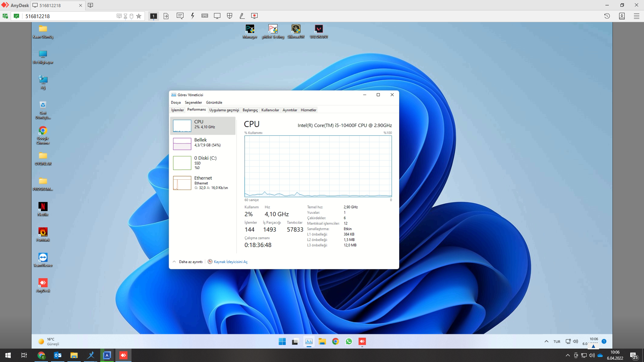Viewport: 644px width, 362px height.
Task: Collapse with Daha az ayrıntı button
Action: tap(187, 262)
